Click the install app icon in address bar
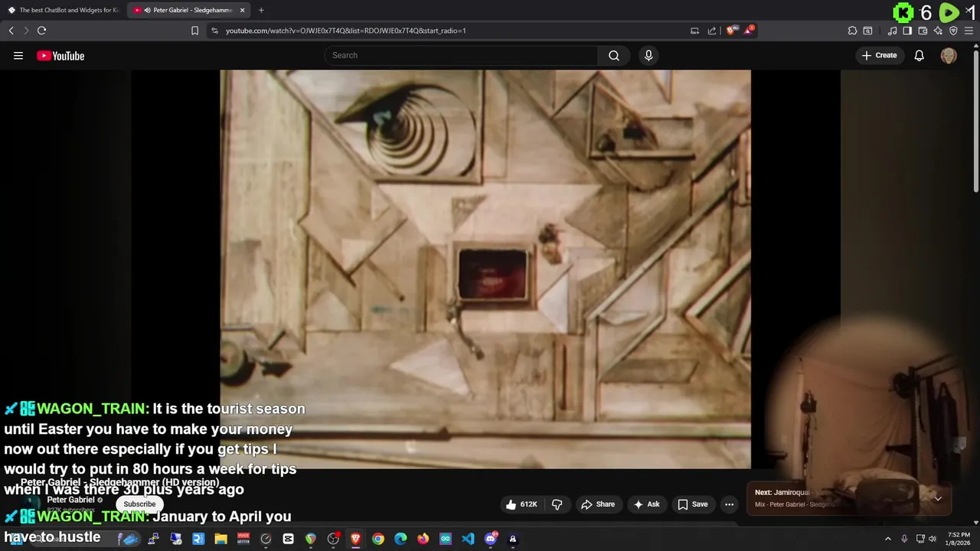 694,31
